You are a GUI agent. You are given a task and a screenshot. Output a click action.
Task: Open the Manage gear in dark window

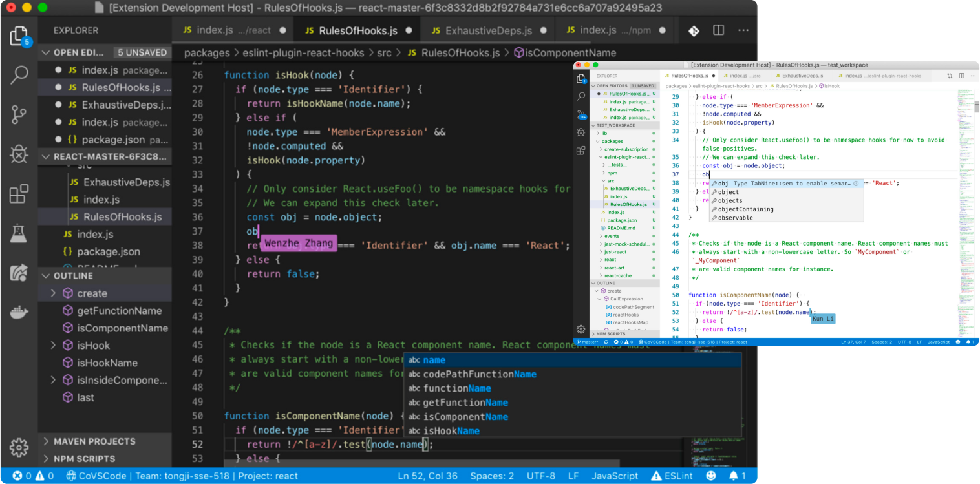coord(19,447)
